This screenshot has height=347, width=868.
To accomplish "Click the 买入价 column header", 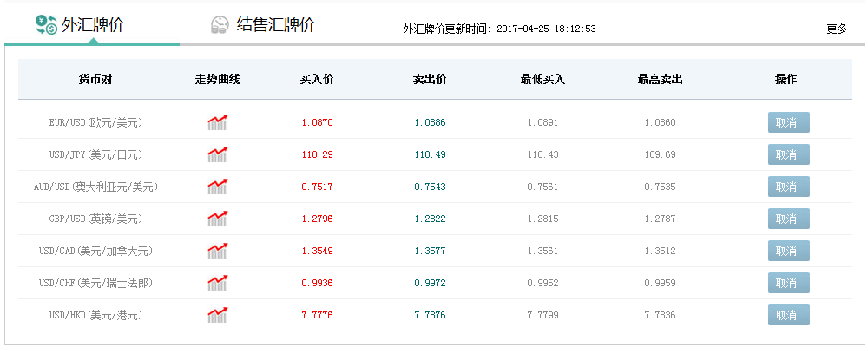I will pyautogui.click(x=317, y=80).
